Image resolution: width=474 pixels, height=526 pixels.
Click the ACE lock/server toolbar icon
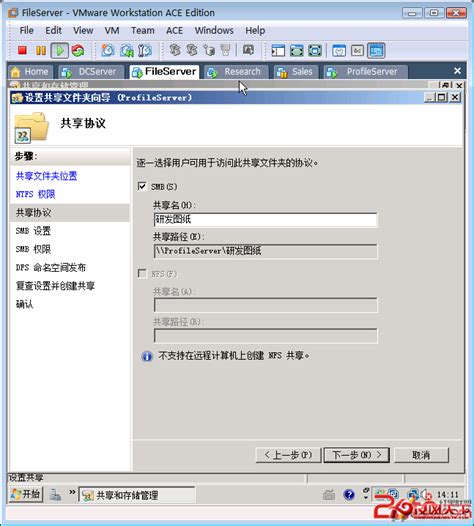tap(209, 50)
